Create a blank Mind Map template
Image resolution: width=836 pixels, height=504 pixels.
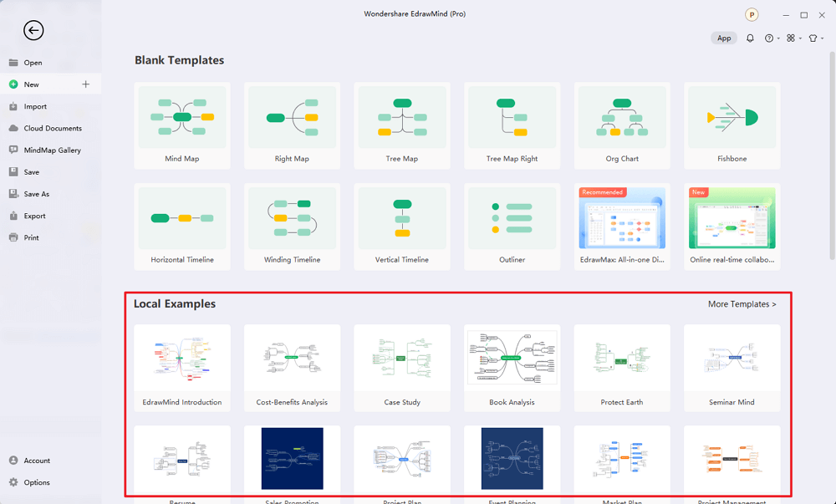point(181,125)
